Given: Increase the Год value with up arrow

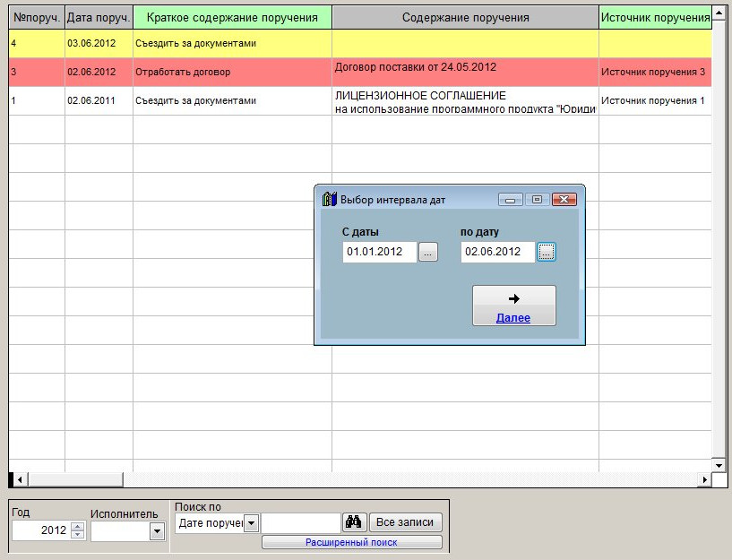Looking at the screenshot, I should pyautogui.click(x=77, y=526).
